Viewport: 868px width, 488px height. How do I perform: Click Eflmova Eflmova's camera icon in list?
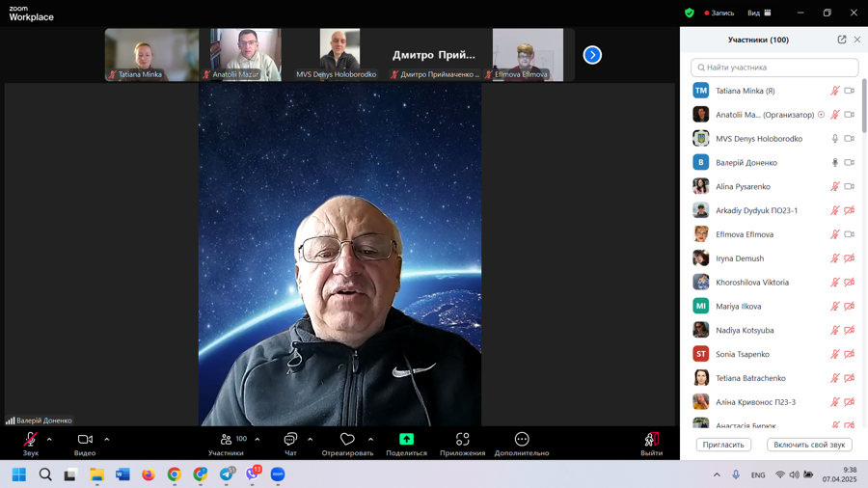(x=849, y=234)
